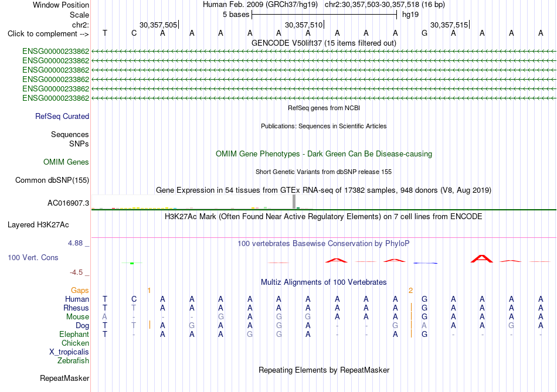Click the 'Publications: Sequences in Scientific Articles' title
Image resolution: width=557 pixels, height=392 pixels.
(324, 126)
